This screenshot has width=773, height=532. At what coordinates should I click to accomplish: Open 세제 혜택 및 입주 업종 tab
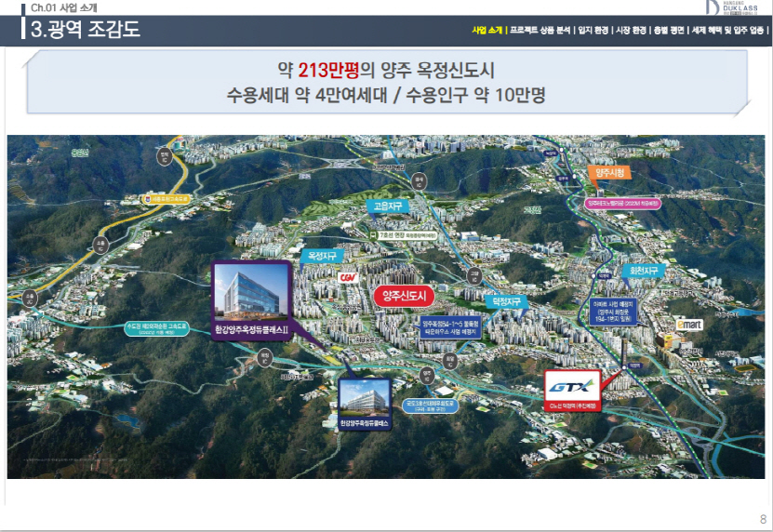click(x=728, y=31)
